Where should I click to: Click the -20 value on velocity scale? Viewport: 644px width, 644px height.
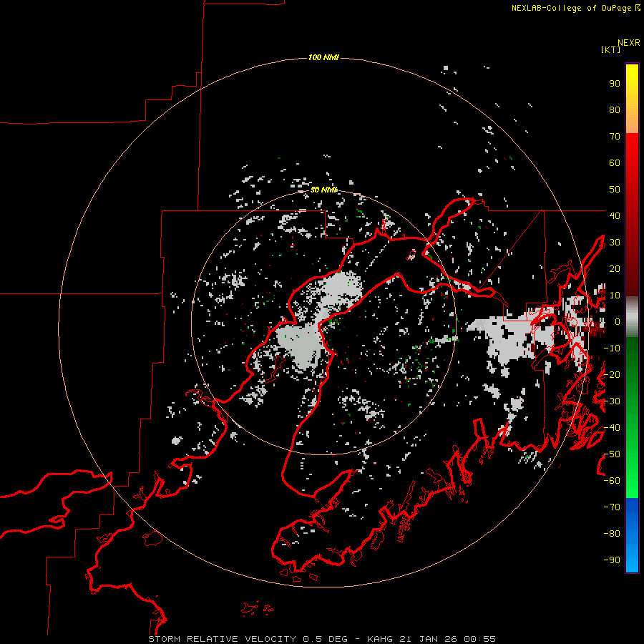pos(612,374)
